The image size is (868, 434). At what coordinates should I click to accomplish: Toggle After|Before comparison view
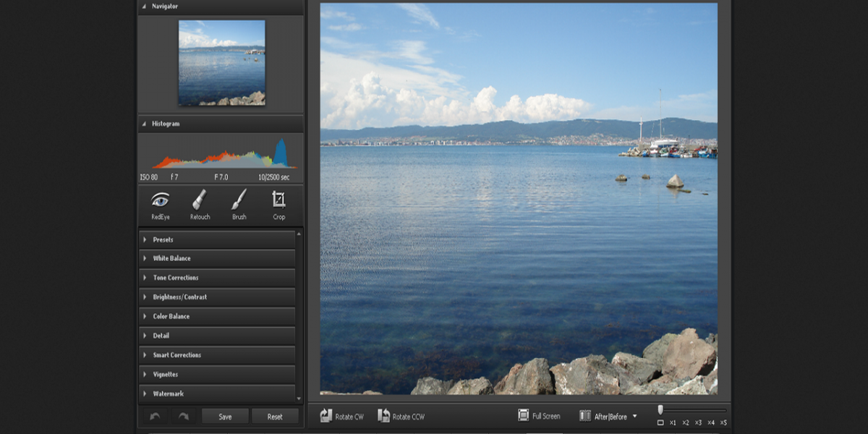[603, 416]
